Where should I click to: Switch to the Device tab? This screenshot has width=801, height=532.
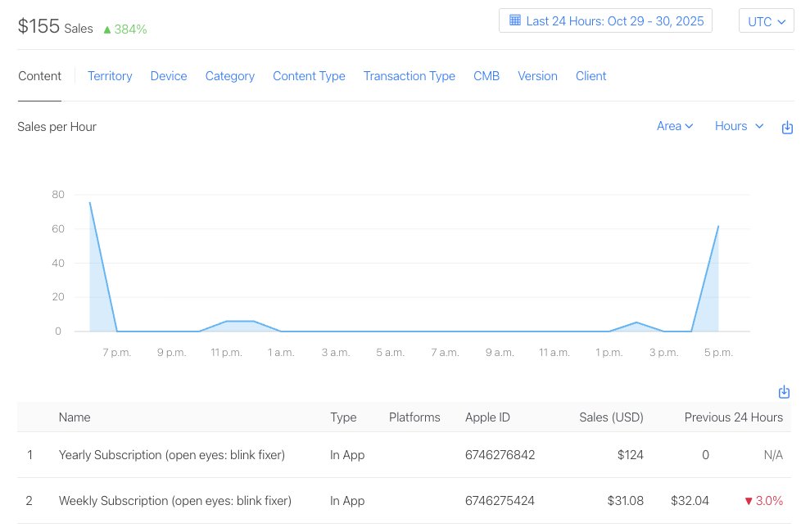coord(169,76)
